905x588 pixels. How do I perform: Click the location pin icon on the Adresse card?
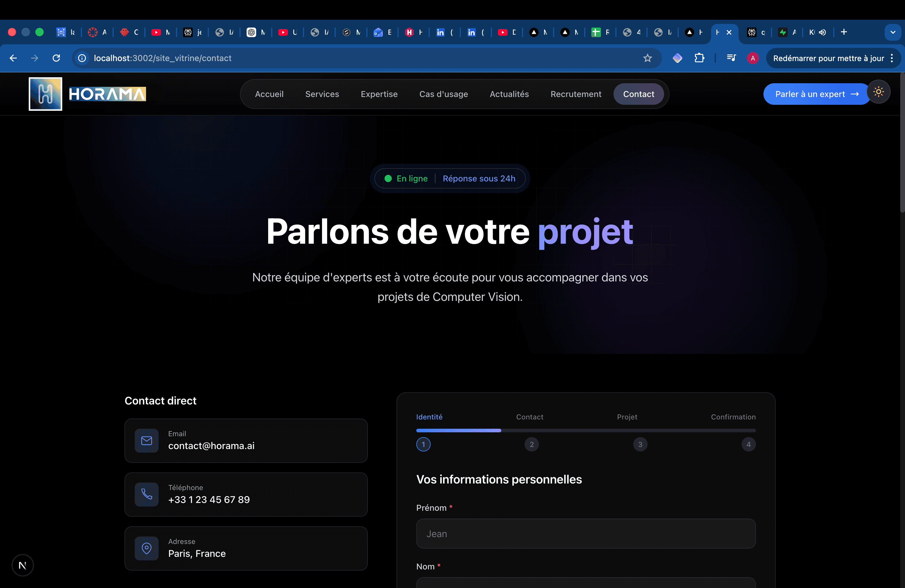click(x=146, y=548)
